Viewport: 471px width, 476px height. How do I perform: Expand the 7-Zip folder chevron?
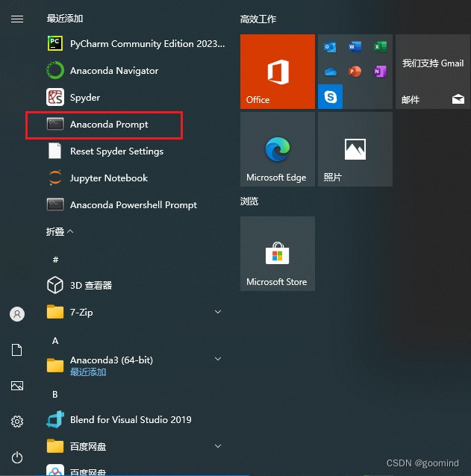pos(218,312)
